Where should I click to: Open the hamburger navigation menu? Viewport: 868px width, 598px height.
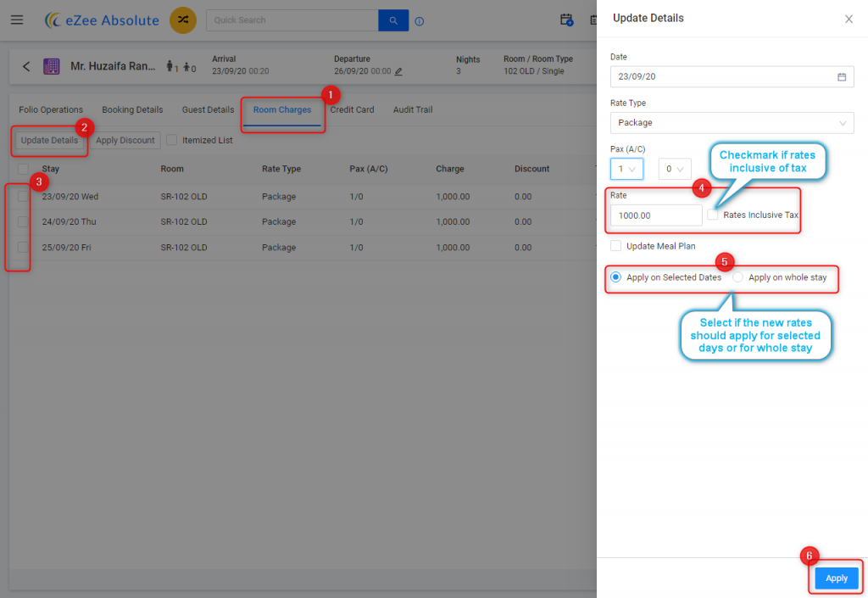tap(17, 20)
